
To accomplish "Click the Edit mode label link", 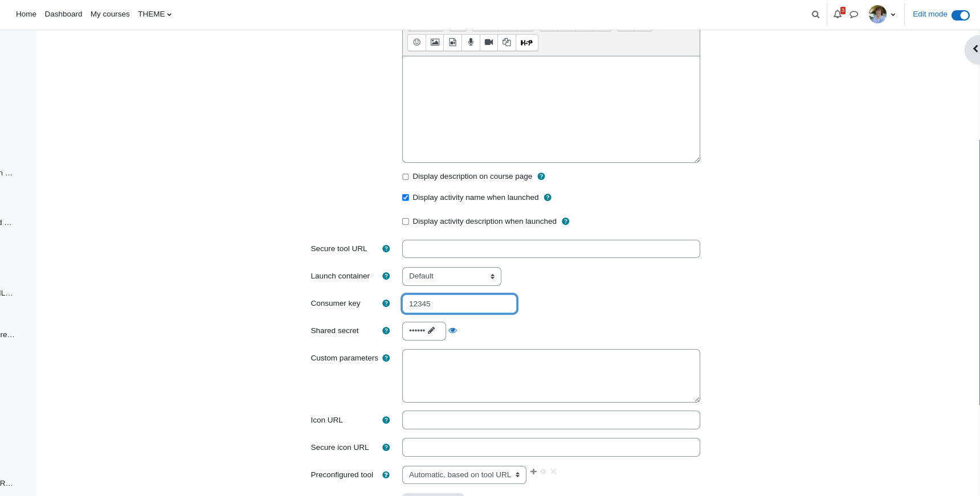I will pyautogui.click(x=930, y=14).
